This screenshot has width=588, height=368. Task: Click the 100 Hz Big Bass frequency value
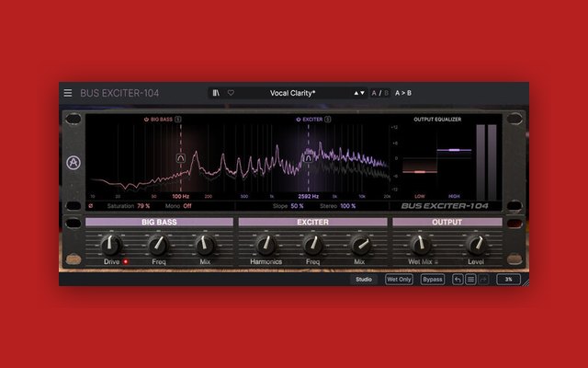(181, 196)
